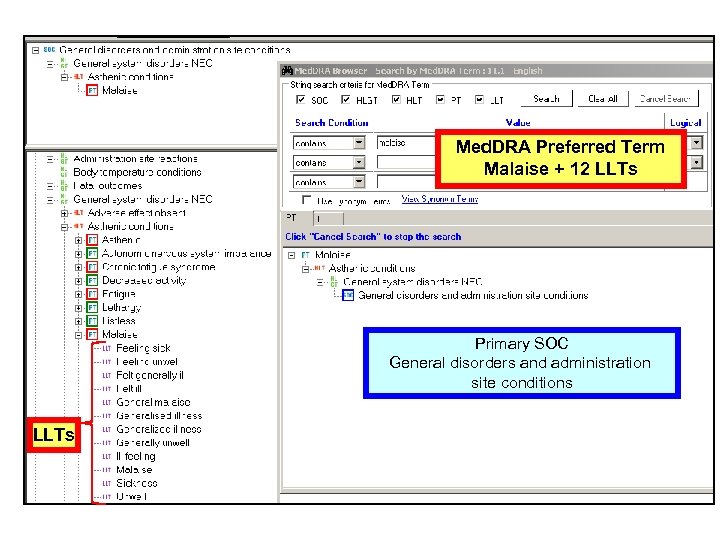
Task: Click the Clear All button
Action: [602, 99]
